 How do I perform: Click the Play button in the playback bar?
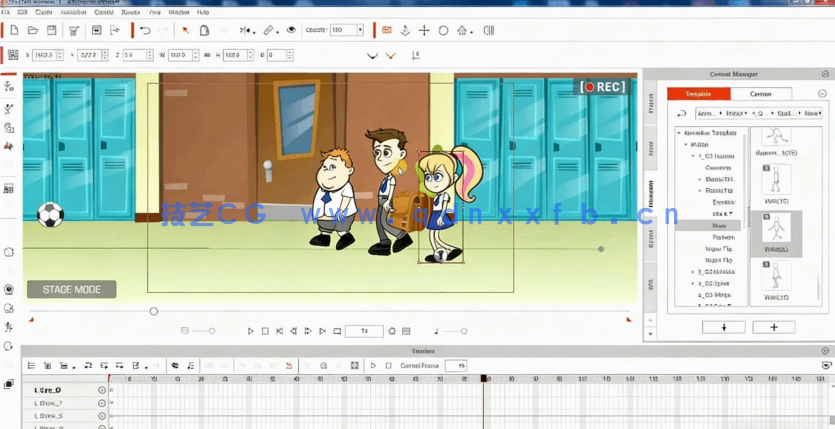[250, 331]
